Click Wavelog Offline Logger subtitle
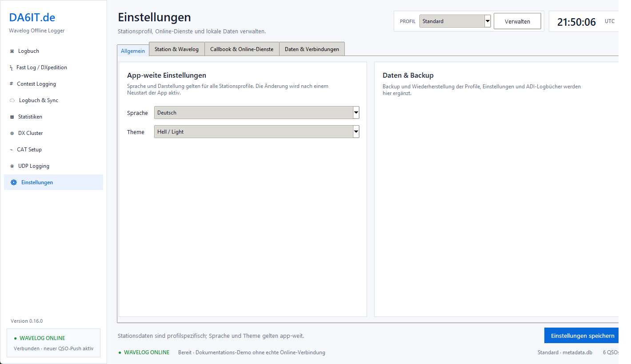631x364 pixels. tap(36, 31)
